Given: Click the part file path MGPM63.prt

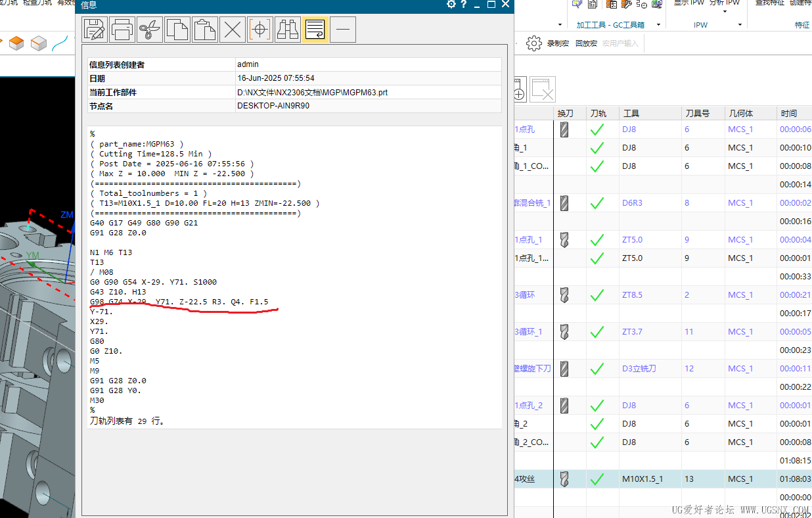Looking at the screenshot, I should [312, 93].
